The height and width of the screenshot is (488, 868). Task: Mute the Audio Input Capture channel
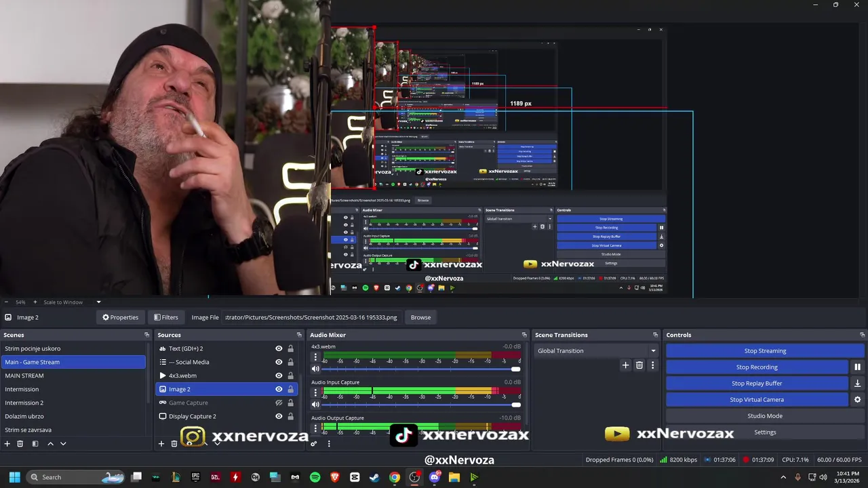315,405
